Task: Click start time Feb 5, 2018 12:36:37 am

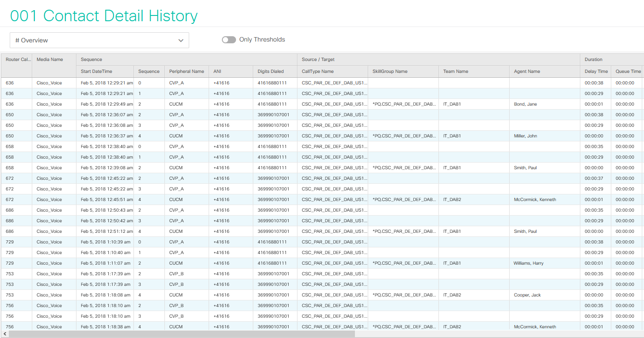Action: [x=107, y=136]
